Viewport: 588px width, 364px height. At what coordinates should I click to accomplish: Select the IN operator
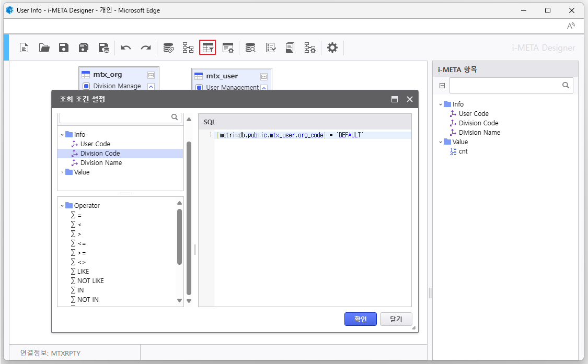77,290
